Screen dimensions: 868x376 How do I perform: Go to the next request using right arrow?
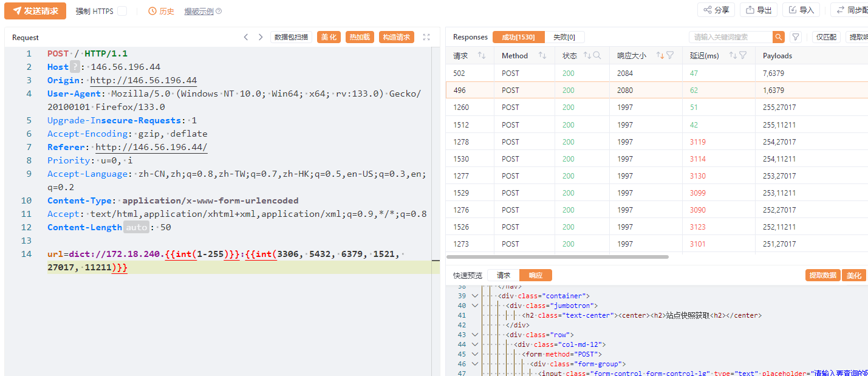point(261,37)
